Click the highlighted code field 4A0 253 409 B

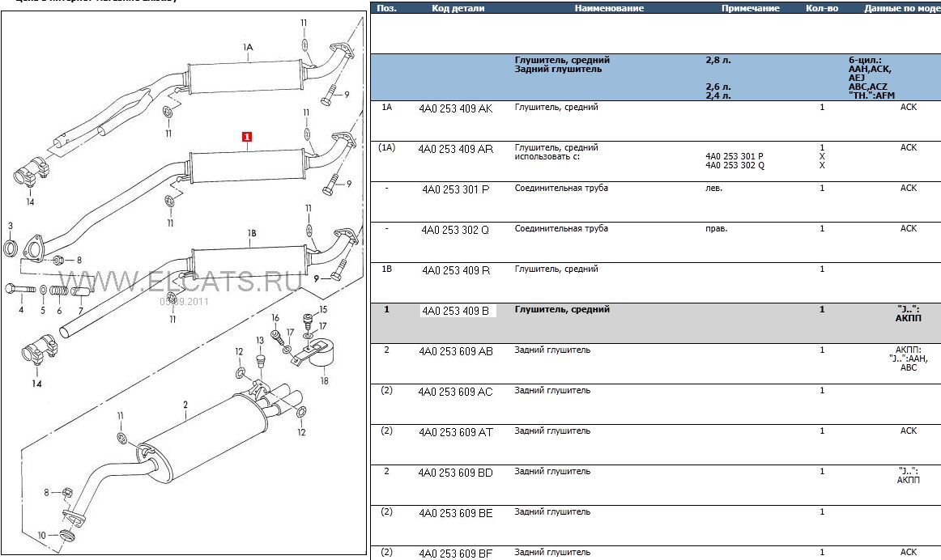(458, 311)
